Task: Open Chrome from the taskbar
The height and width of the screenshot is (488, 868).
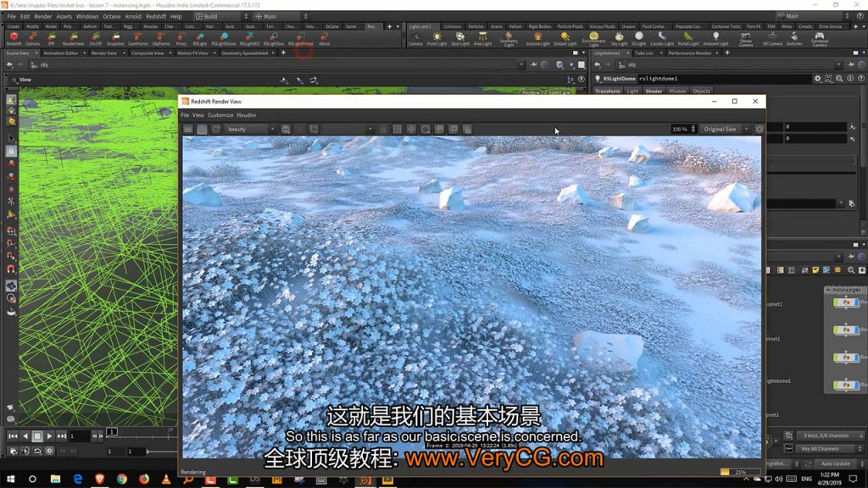Action: pos(122,480)
